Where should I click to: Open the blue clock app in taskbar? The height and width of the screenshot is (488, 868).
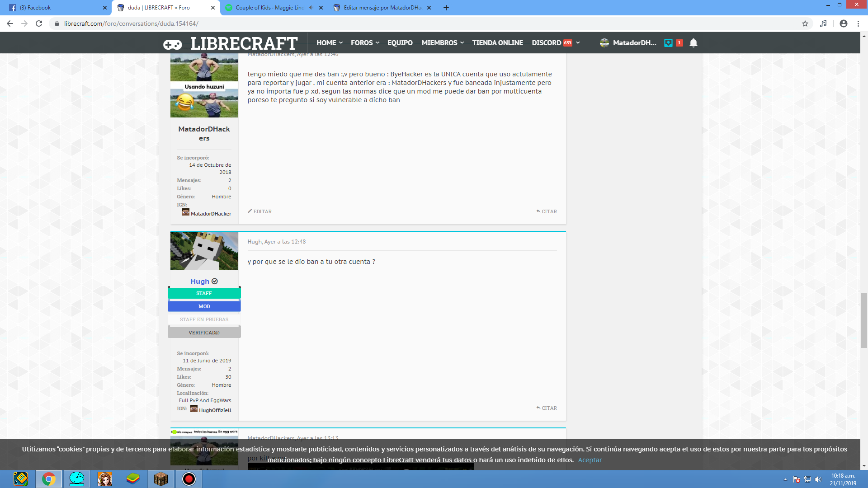point(77,479)
